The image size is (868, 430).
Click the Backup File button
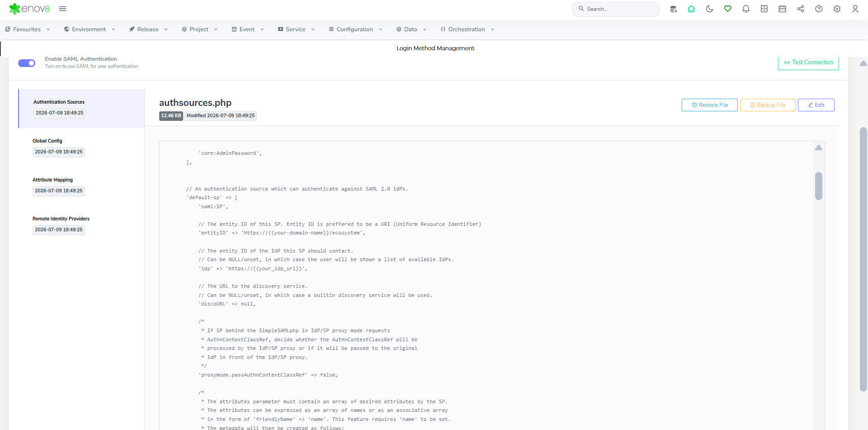click(768, 105)
